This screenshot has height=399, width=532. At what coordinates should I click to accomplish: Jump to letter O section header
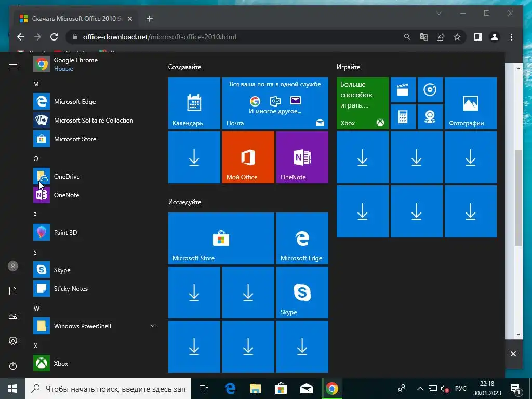36,158
